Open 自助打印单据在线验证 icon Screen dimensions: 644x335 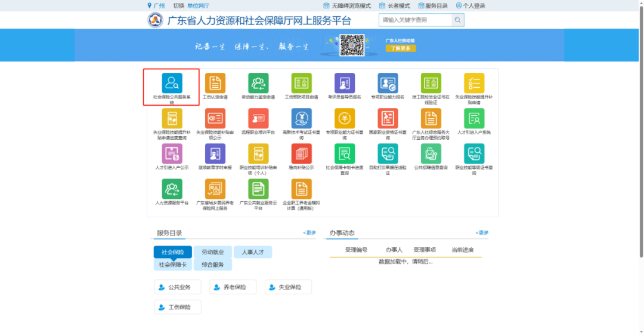coord(388,154)
